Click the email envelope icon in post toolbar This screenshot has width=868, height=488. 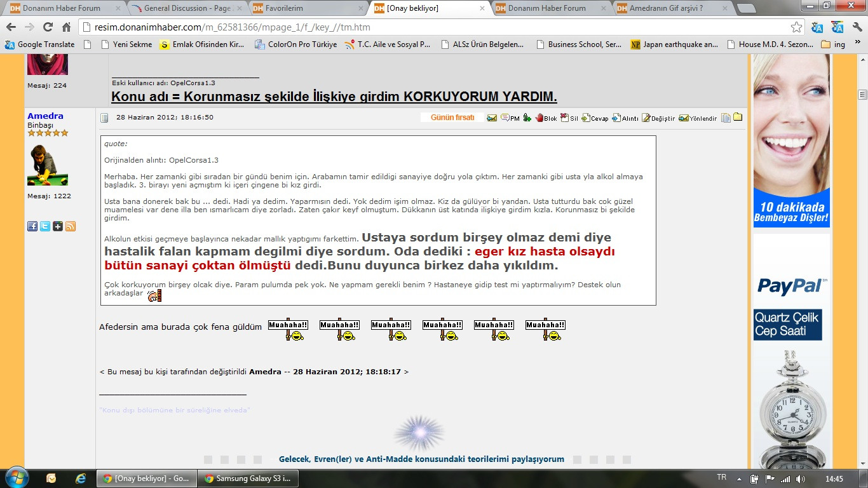492,118
